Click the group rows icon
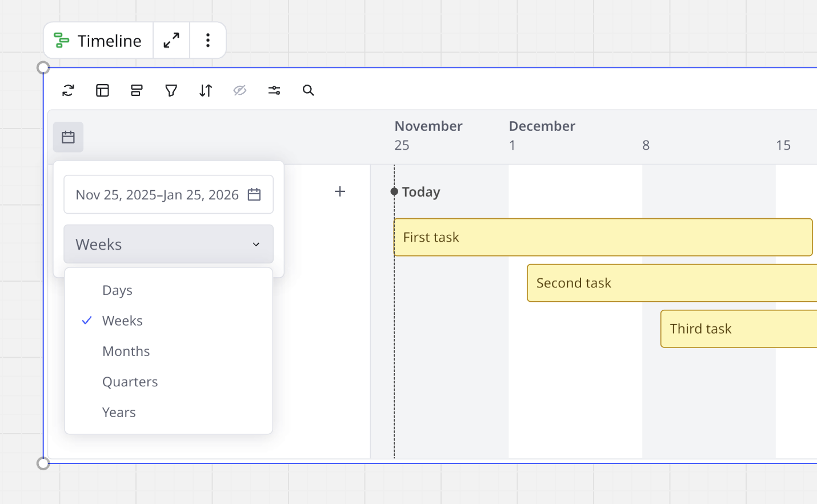 137,90
